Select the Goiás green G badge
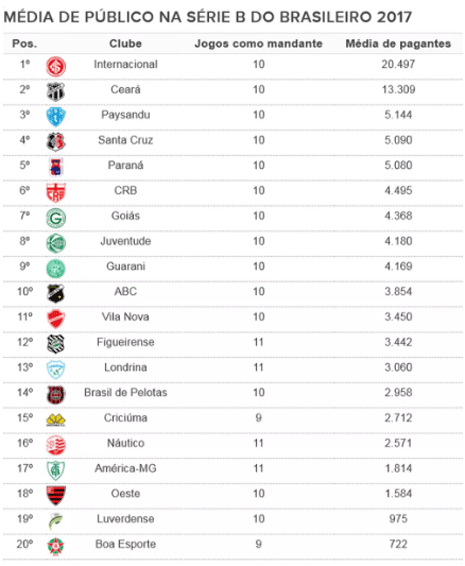Screen dimensions: 465x566 [56, 218]
